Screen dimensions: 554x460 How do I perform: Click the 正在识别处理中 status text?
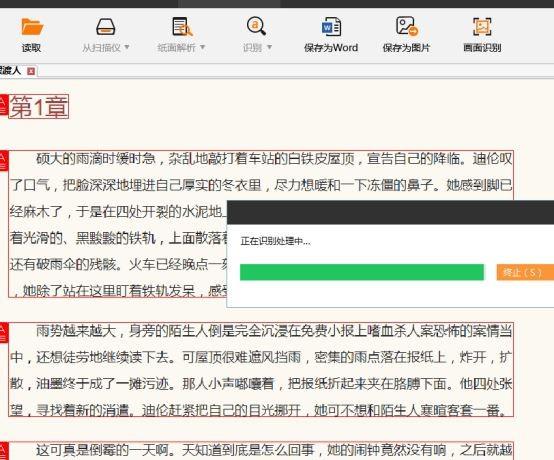276,241
